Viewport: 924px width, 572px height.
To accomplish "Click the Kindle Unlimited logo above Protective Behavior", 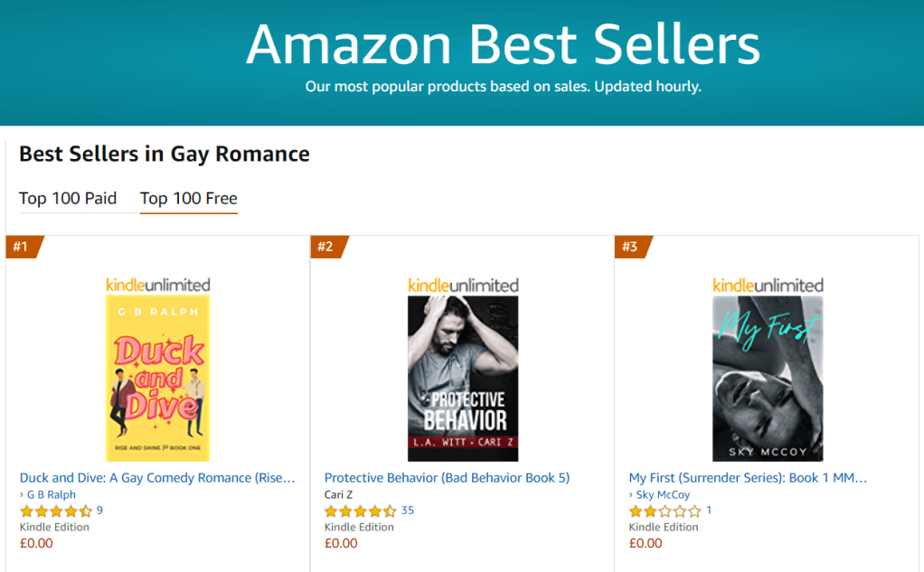I will pyautogui.click(x=463, y=285).
